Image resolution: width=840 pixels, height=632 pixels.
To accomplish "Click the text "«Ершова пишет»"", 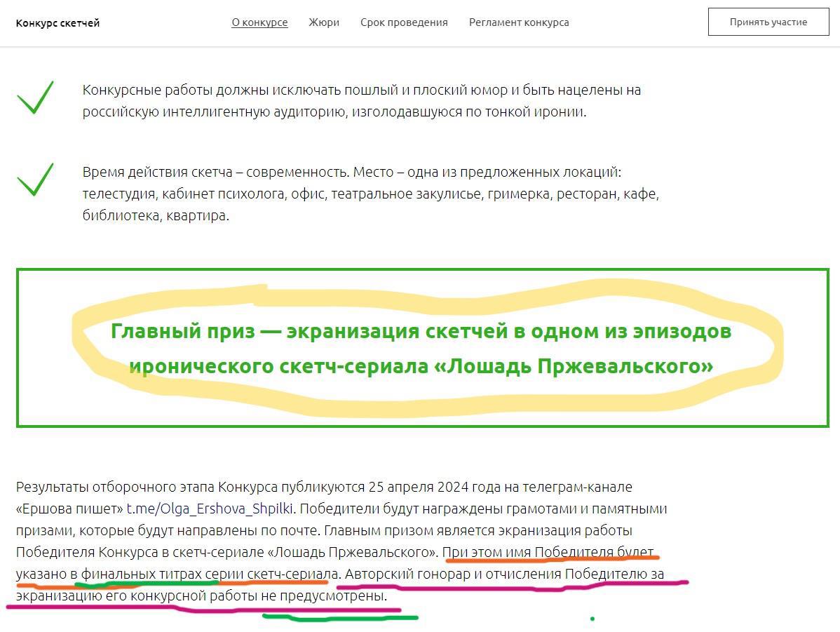I will click(x=69, y=509).
